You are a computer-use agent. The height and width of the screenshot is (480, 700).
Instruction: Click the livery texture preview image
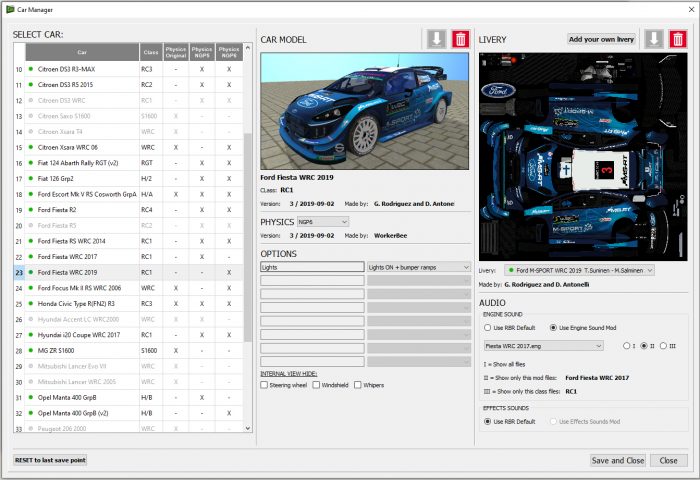(583, 157)
